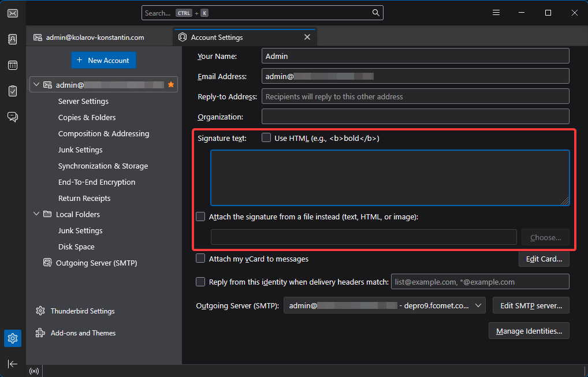588x377 pixels.
Task: Check Attach the signature from a file
Action: pyautogui.click(x=200, y=217)
